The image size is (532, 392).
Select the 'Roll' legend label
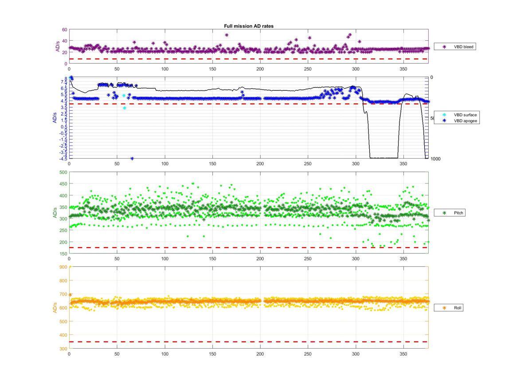click(458, 307)
